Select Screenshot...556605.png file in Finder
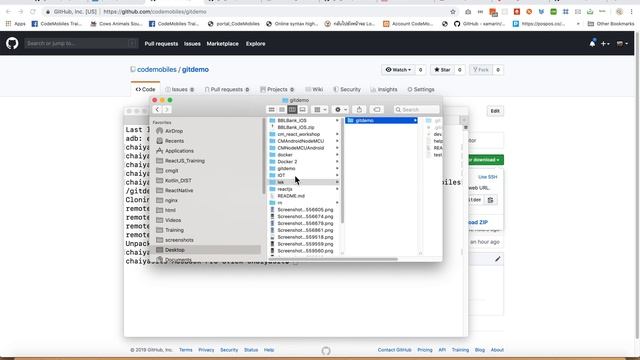Image resolution: width=640 pixels, height=360 pixels. (304, 210)
